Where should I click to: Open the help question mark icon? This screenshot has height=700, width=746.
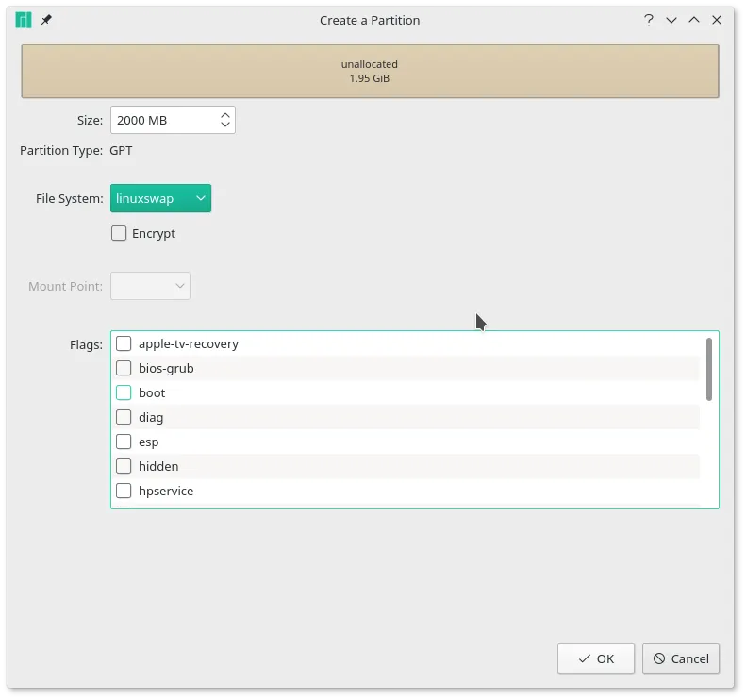pyautogui.click(x=649, y=20)
